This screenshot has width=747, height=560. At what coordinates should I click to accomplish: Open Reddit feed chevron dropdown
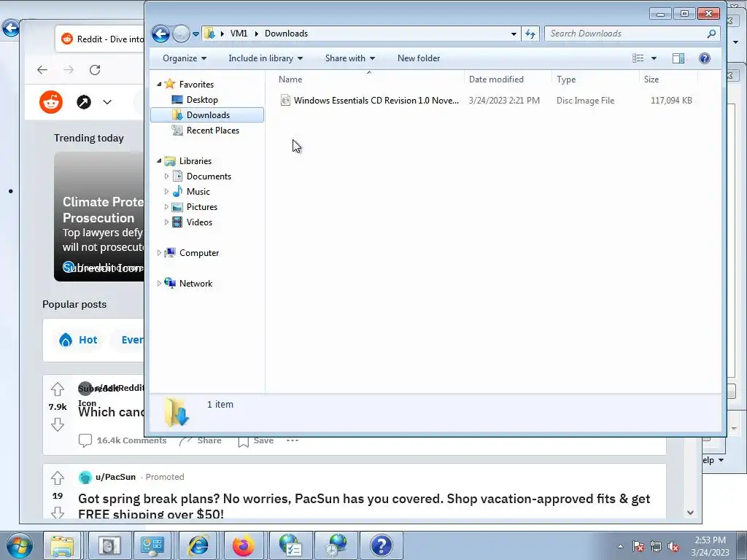click(107, 102)
